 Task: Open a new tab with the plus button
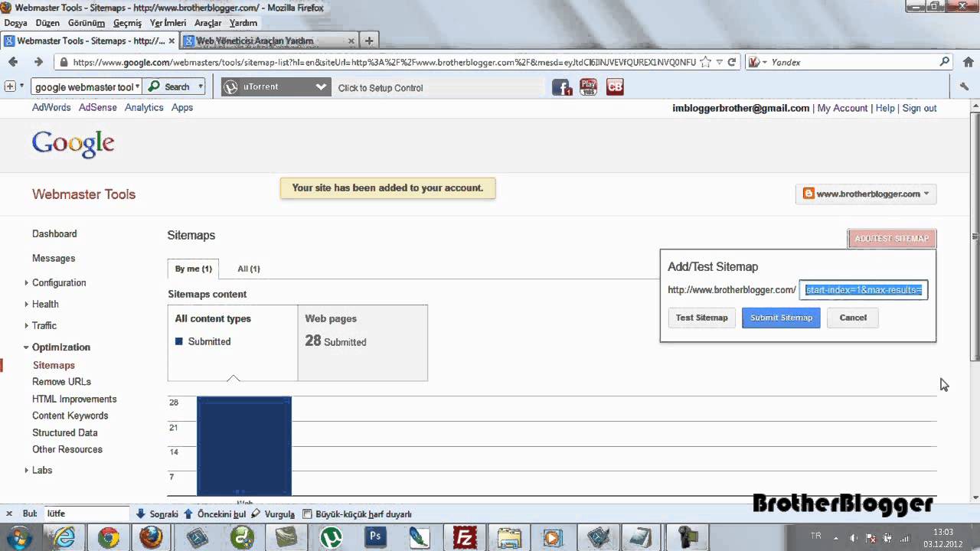(369, 41)
